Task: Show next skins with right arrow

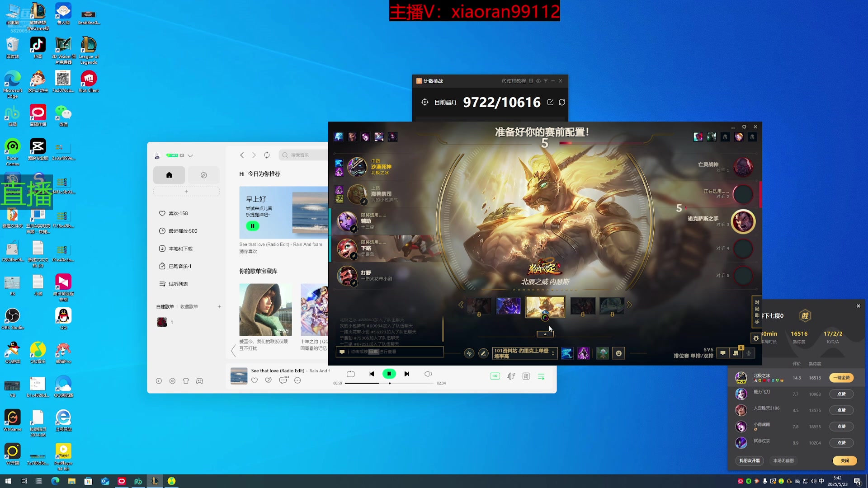Action: (x=629, y=305)
